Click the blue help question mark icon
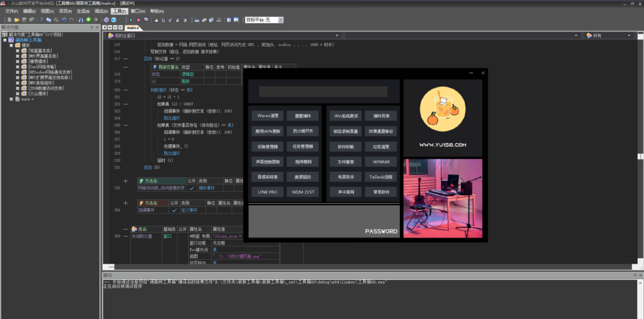This screenshot has width=644, height=319. pos(113,20)
